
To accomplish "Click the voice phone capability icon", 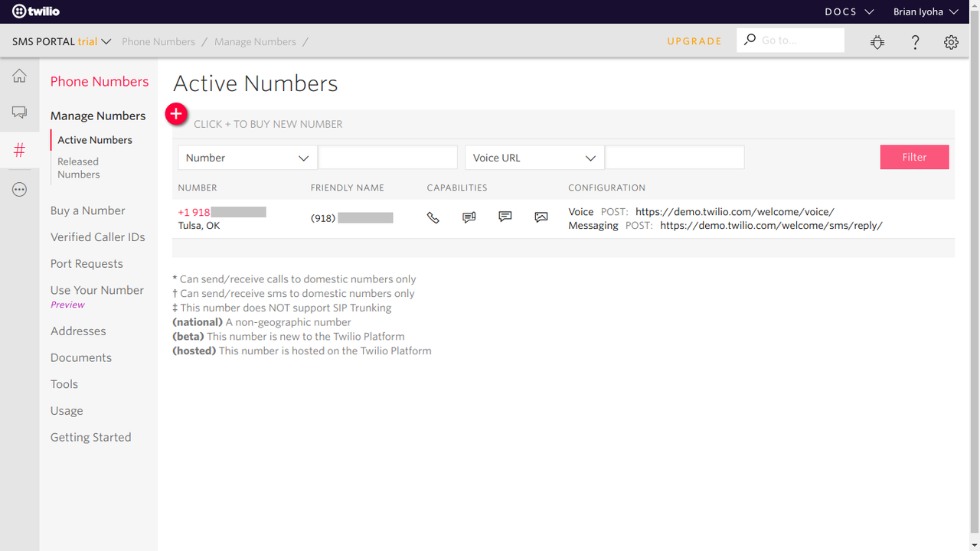I will (433, 218).
